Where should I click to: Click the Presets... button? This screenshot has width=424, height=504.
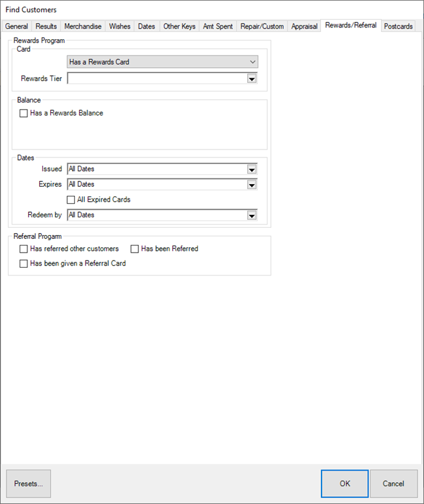29,484
